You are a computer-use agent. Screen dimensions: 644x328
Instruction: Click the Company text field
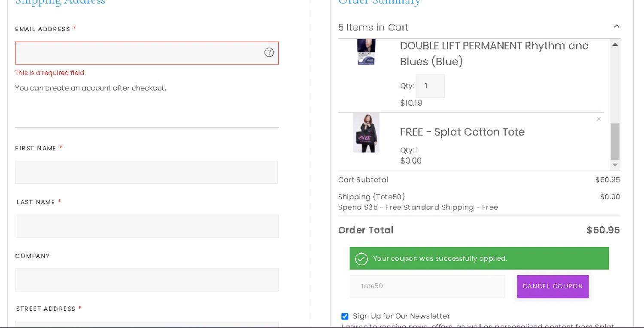[146, 280]
